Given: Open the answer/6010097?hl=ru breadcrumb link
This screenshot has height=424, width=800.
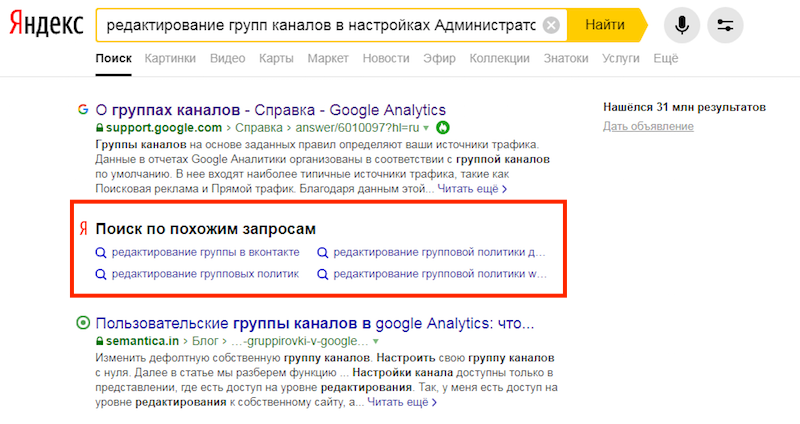Looking at the screenshot, I should (357, 128).
